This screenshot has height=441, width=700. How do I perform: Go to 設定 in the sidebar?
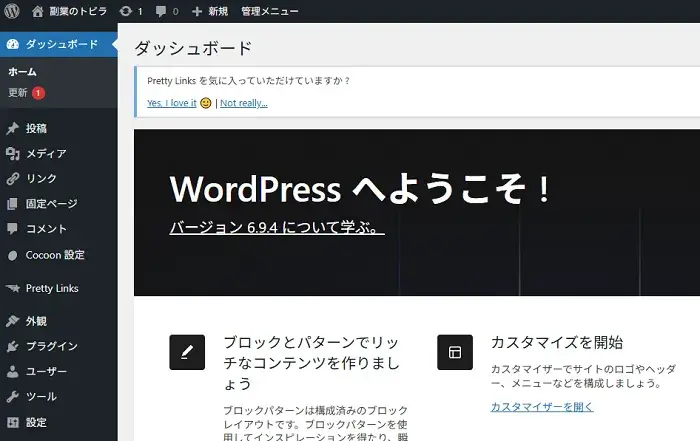click(36, 422)
